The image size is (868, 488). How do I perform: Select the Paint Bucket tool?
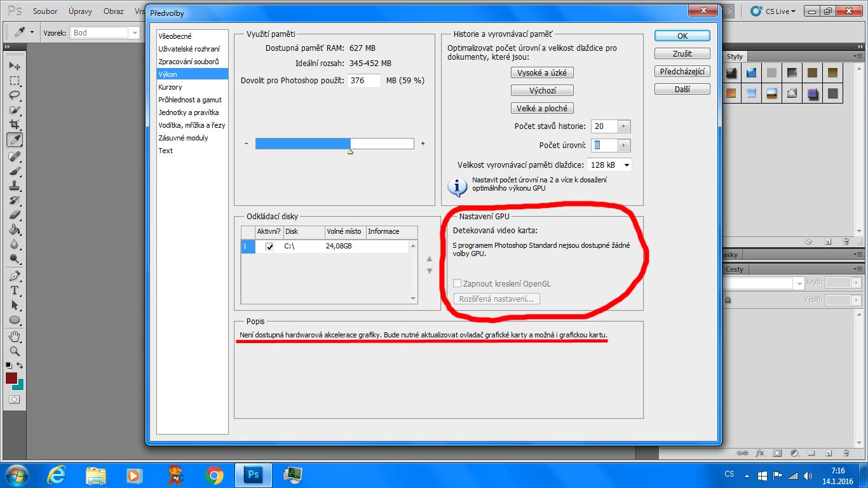coord(14,229)
